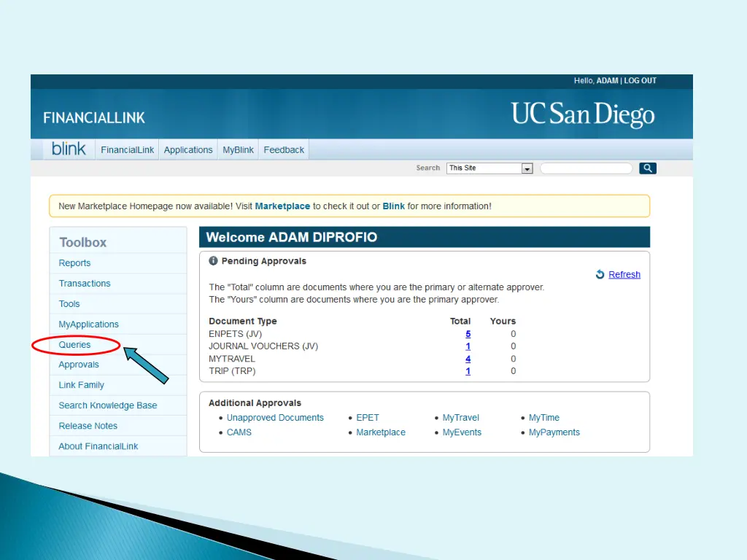Open the MyTime approvals link
Viewport: 747px width, 560px height.
[544, 418]
